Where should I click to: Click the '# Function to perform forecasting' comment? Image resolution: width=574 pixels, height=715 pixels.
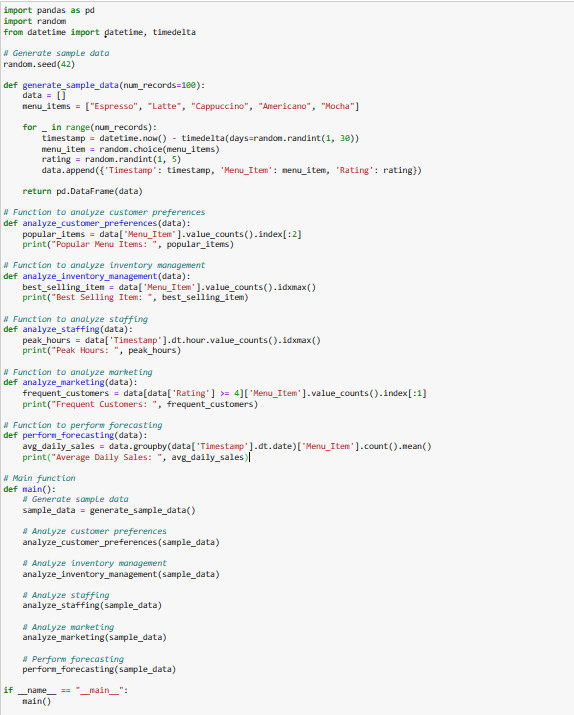pyautogui.click(x=83, y=425)
